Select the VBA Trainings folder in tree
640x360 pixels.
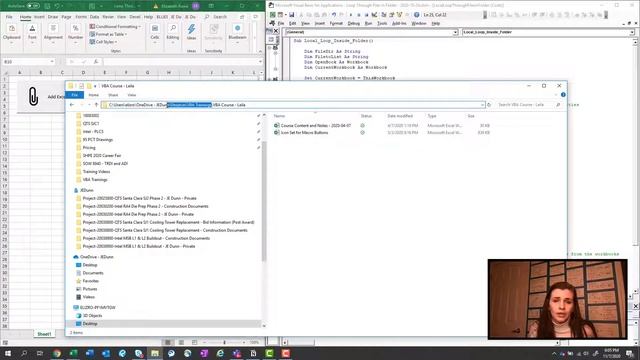pyautogui.click(x=95, y=180)
